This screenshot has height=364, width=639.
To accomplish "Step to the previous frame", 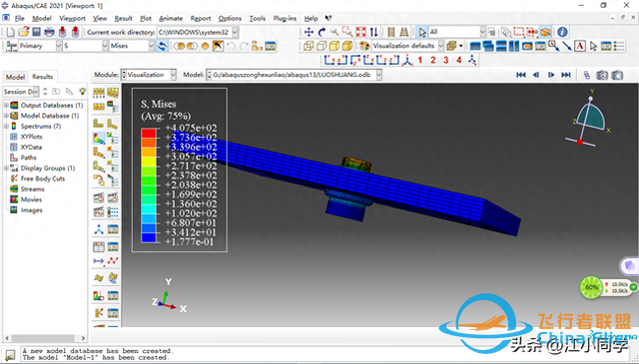I will coord(536,75).
